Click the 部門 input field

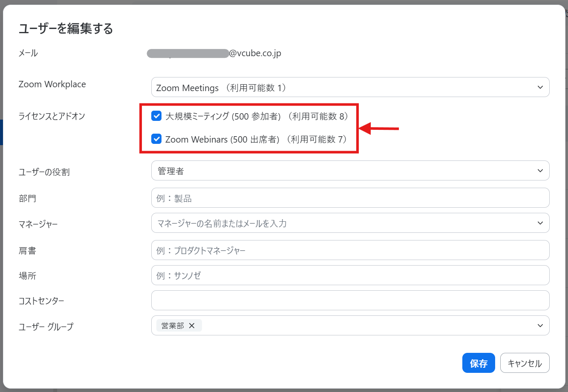pos(350,198)
